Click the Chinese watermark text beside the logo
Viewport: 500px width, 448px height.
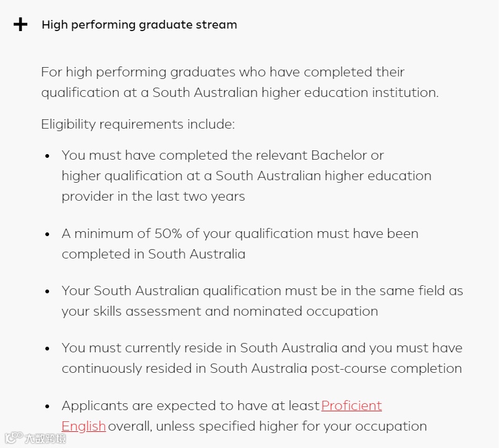click(45, 438)
